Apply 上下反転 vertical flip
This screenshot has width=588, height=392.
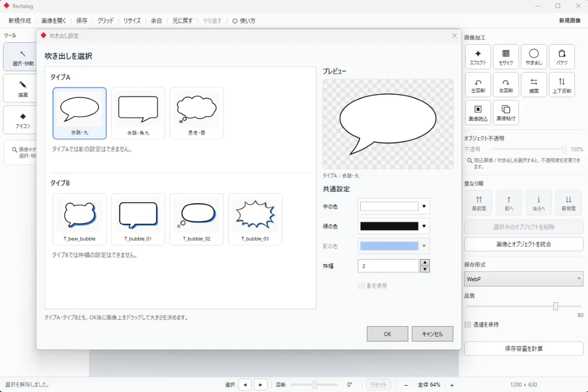(562, 85)
